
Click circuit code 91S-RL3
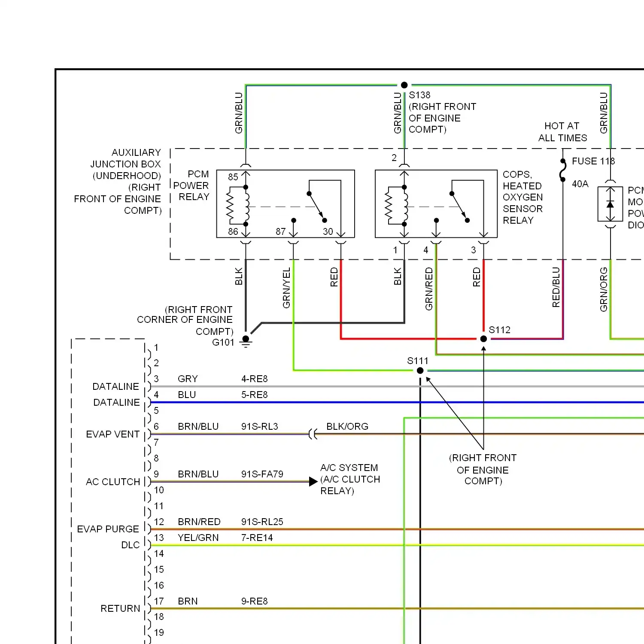(x=259, y=426)
